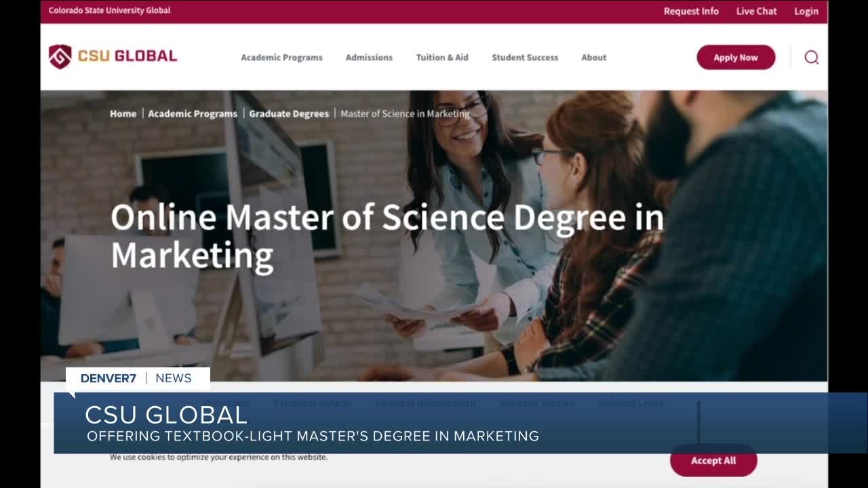
Task: Click the Online Master of Science Degree heading
Action: (387, 237)
